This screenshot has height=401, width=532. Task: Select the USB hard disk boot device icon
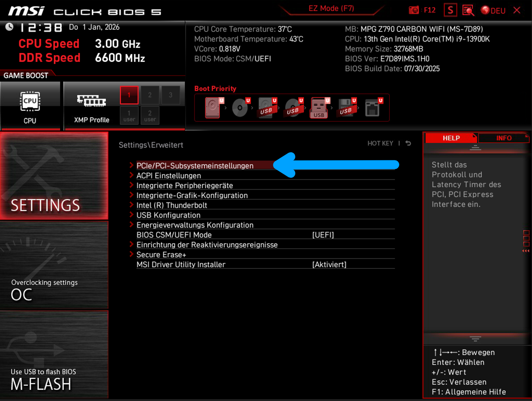tap(267, 107)
